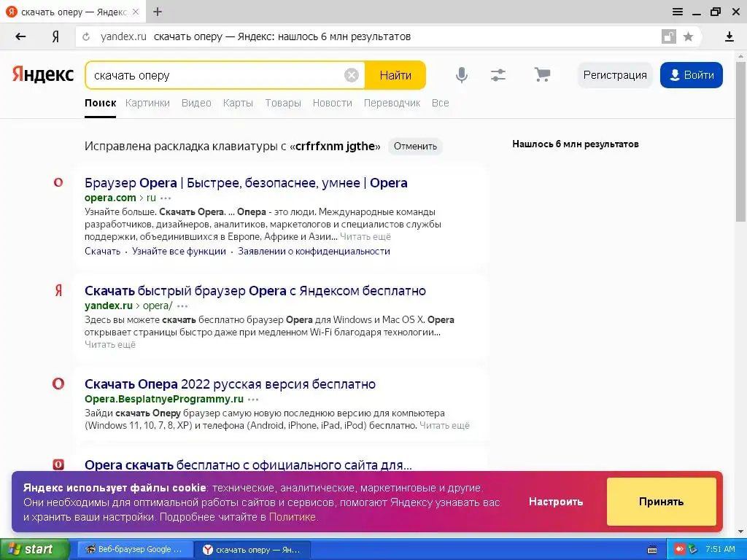Click the 'Нашлось 6 млн результатов' text
Image resolution: width=747 pixels, height=560 pixels.
click(576, 144)
